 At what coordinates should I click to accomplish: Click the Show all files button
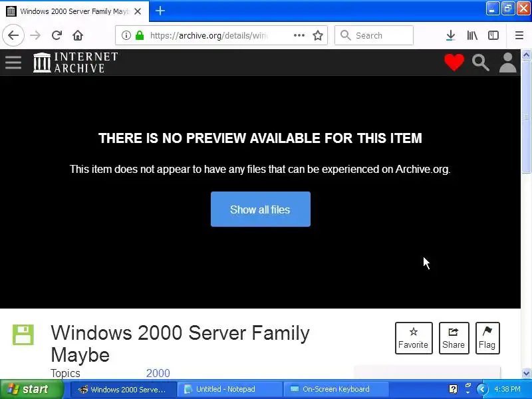pos(260,209)
